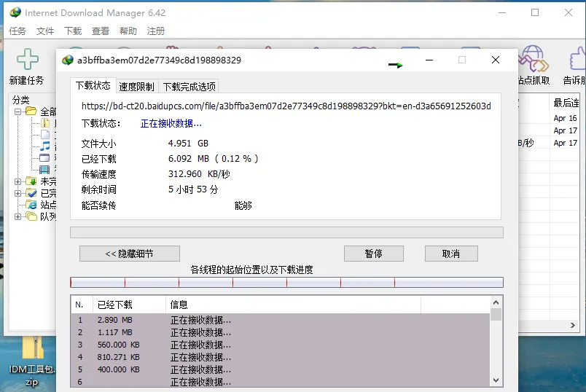This screenshot has width=586, height=392.
Task: Open the 任务 (Tasks) menu
Action: point(17,31)
